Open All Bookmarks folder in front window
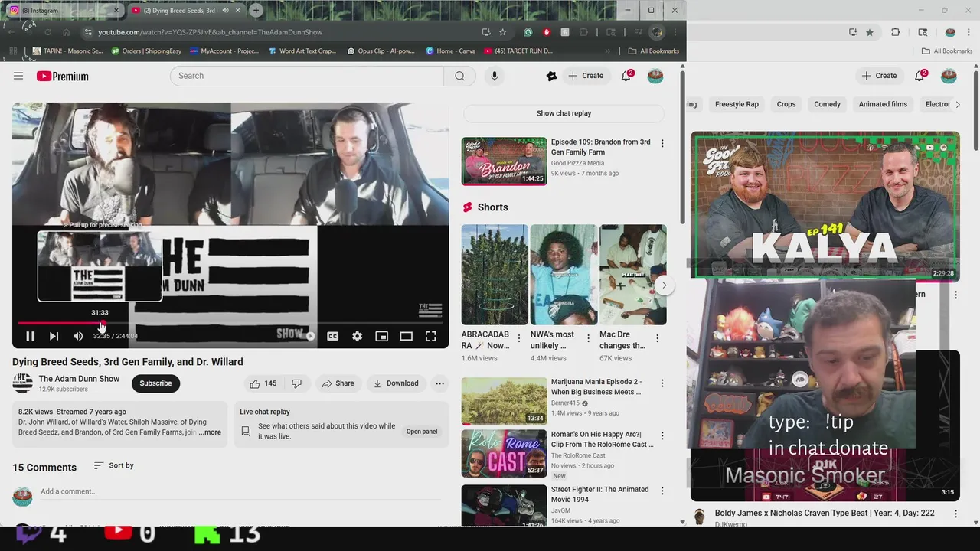This screenshot has height=551, width=980. point(653,51)
